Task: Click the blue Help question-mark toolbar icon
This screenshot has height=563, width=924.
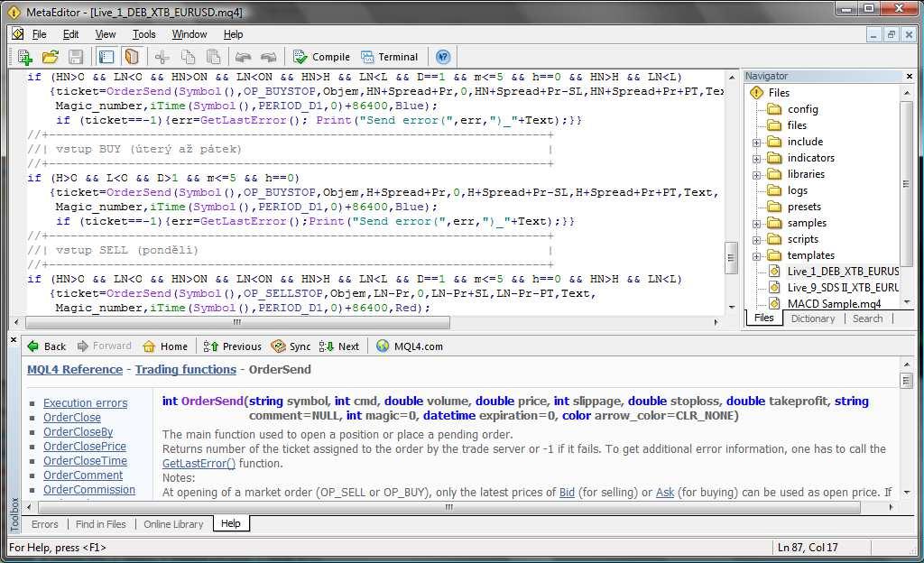Action: pyautogui.click(x=443, y=57)
